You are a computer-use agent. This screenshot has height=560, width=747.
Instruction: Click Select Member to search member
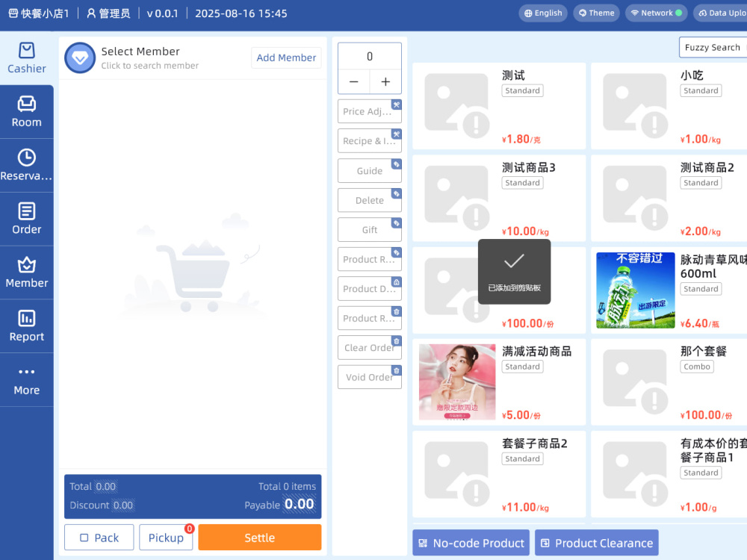coord(149,57)
